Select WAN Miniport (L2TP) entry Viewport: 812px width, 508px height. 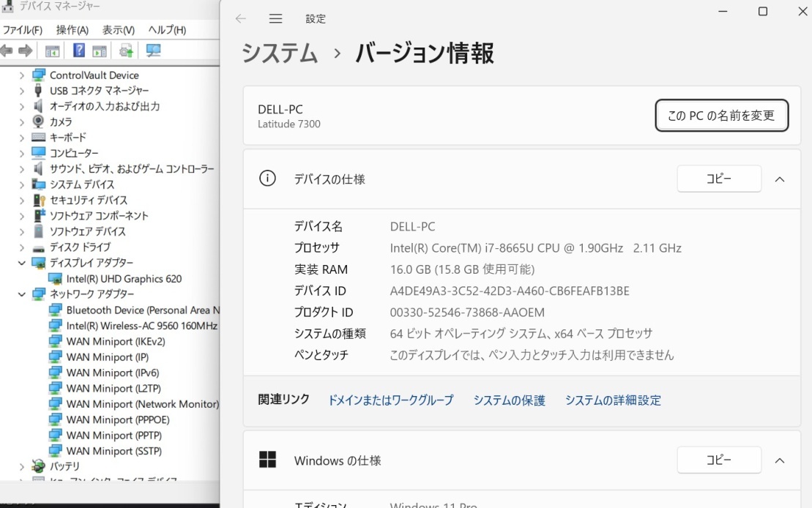(x=113, y=388)
